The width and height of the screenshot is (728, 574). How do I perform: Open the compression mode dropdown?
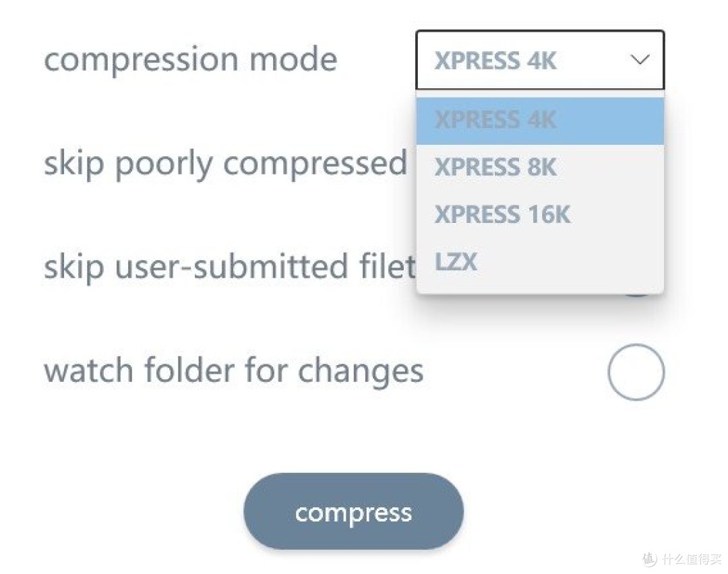click(x=539, y=60)
